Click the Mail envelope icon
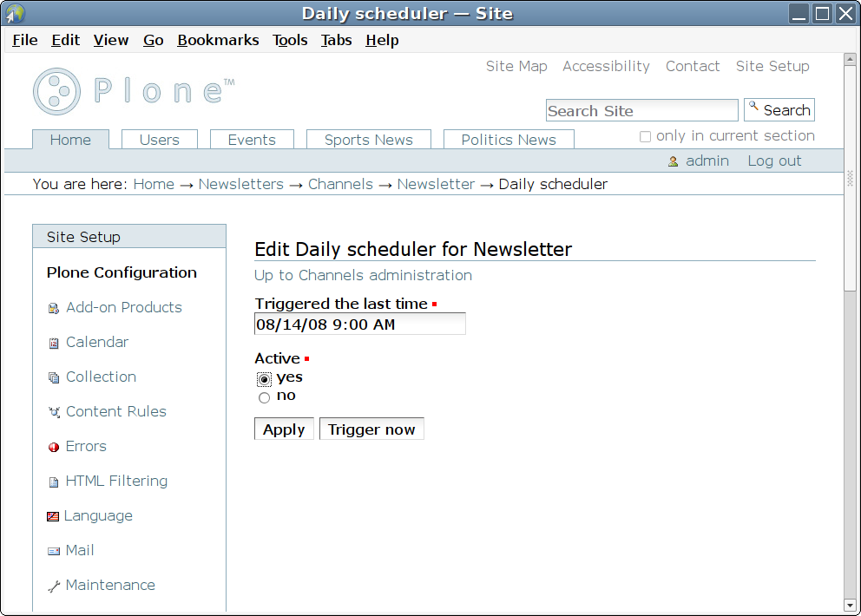 pyautogui.click(x=54, y=551)
